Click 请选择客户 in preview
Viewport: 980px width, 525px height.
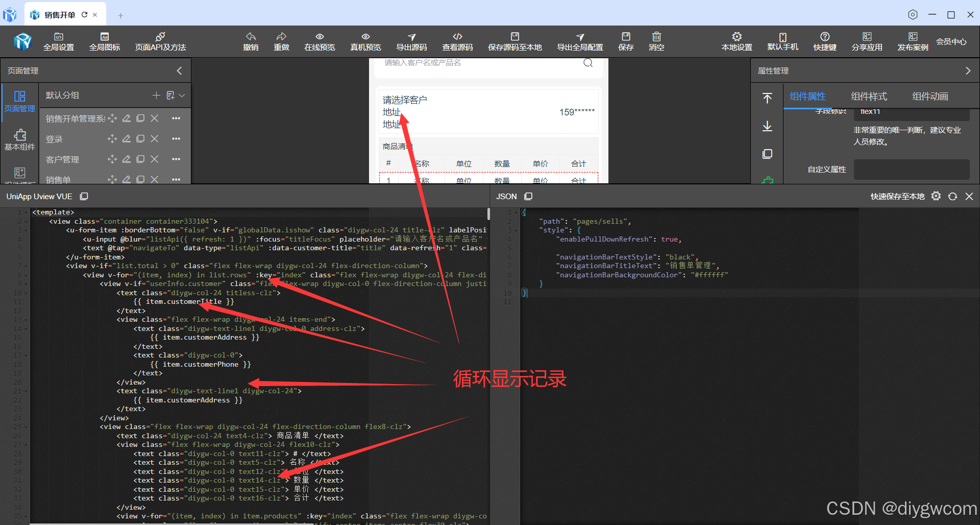click(x=405, y=100)
